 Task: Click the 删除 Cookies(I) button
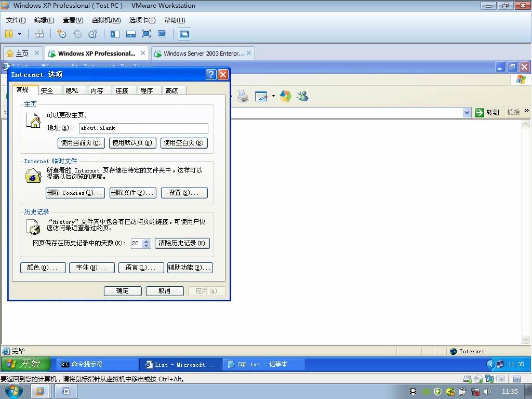[x=75, y=193]
